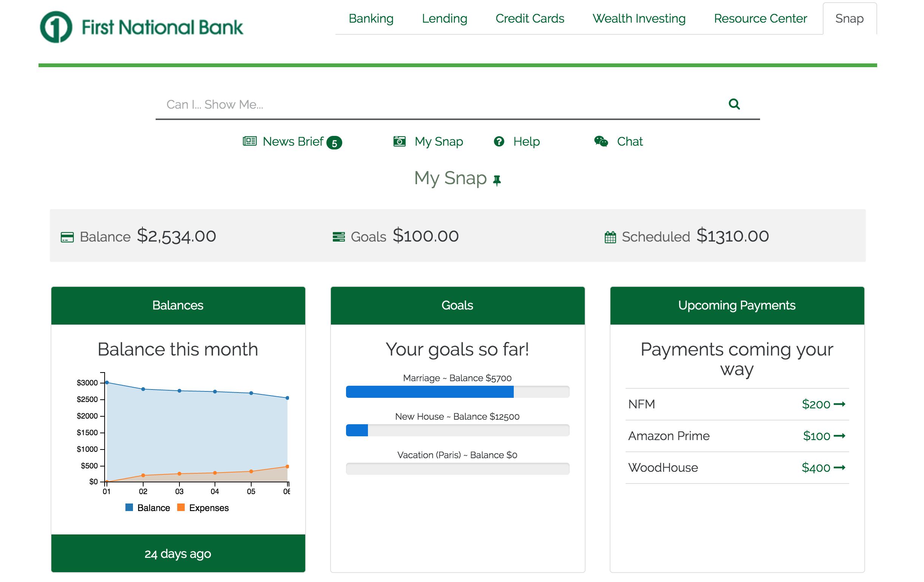
Task: Click the First National Bank logo
Action: [141, 27]
